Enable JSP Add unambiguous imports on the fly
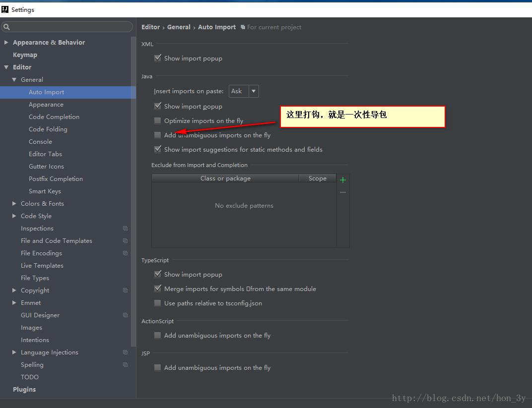Image resolution: width=532 pixels, height=408 pixels. click(x=157, y=367)
